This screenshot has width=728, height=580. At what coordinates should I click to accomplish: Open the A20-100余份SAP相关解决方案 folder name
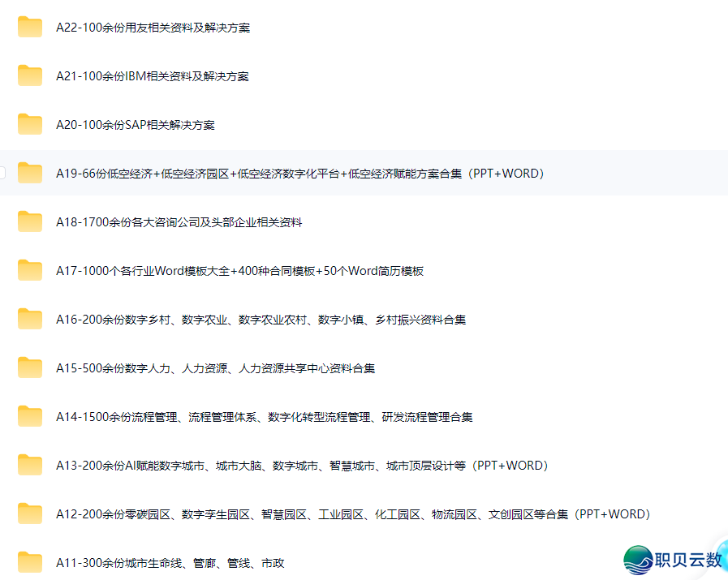coord(135,125)
